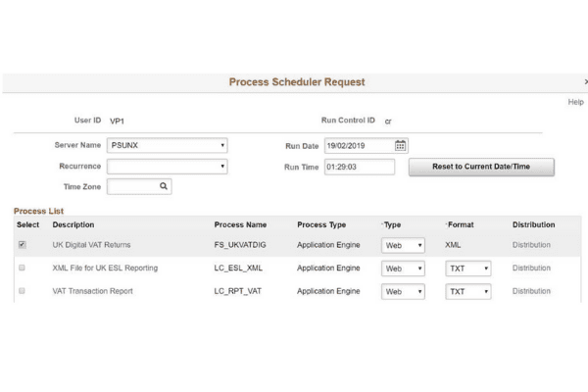Click into the Run Time field
Viewport: 588px width, 392px height.
click(x=360, y=167)
